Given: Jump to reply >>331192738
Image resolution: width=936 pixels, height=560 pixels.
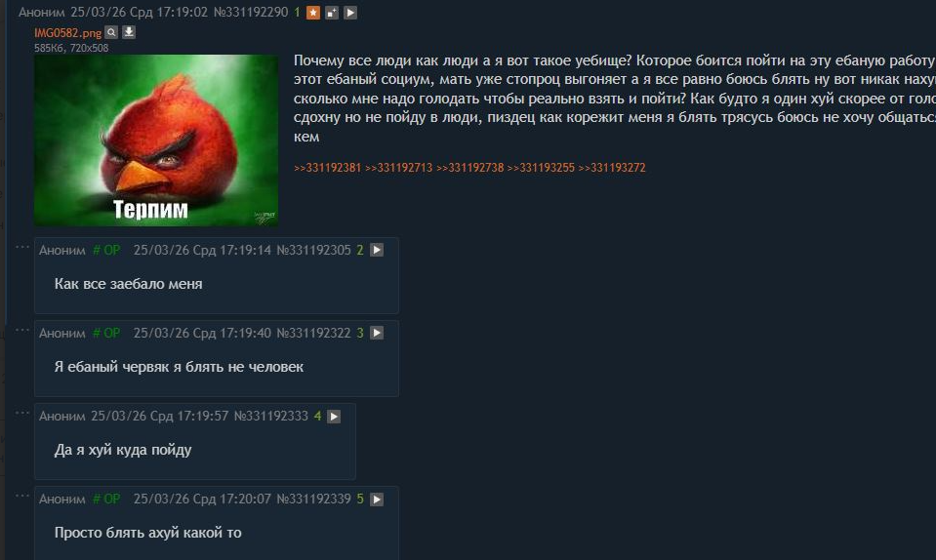Looking at the screenshot, I should pos(469,168).
